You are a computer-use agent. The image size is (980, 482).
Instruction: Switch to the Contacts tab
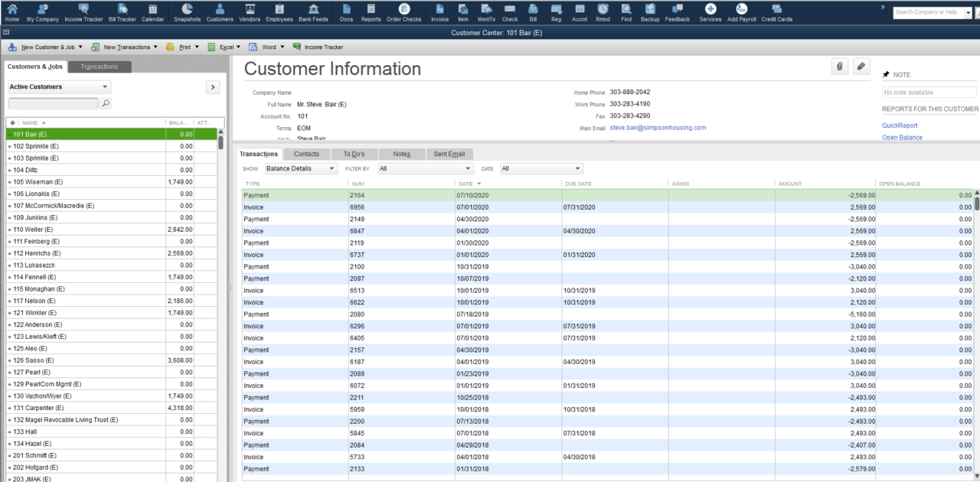pyautogui.click(x=306, y=155)
